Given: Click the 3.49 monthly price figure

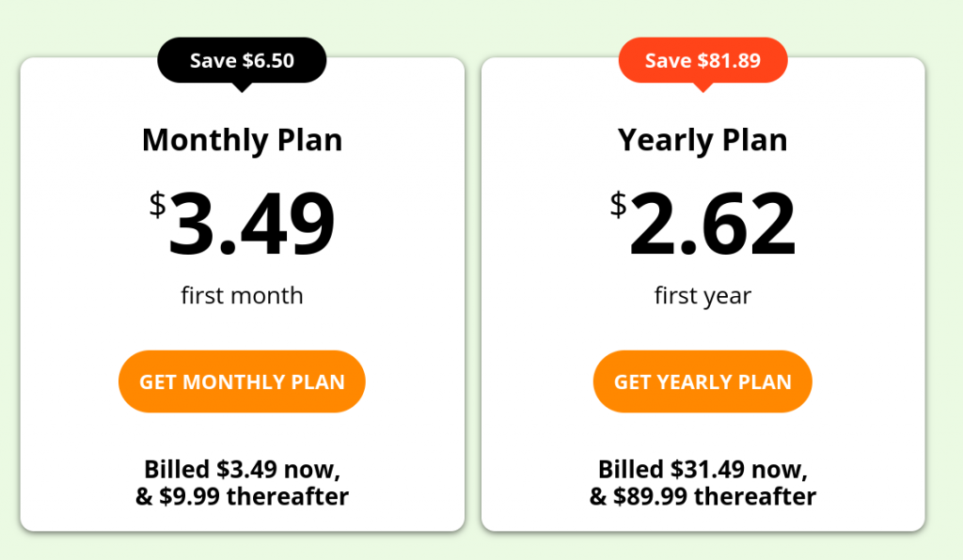Looking at the screenshot, I should (x=251, y=224).
